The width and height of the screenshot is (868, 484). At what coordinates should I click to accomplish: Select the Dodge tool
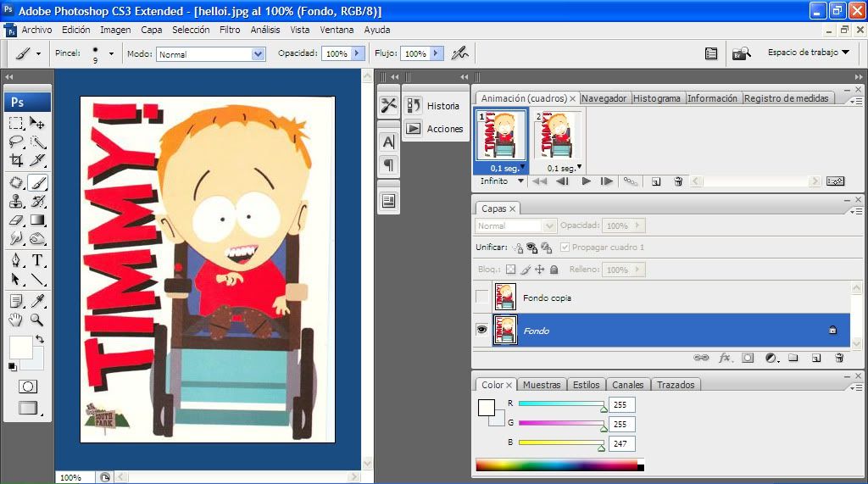pos(37,239)
